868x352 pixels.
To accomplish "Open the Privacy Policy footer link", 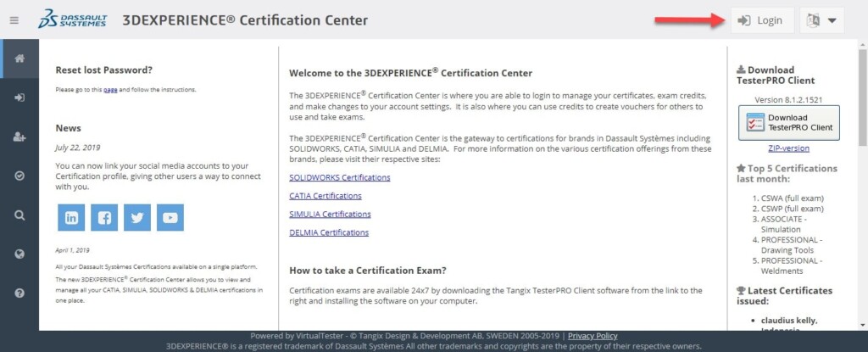I will (592, 336).
